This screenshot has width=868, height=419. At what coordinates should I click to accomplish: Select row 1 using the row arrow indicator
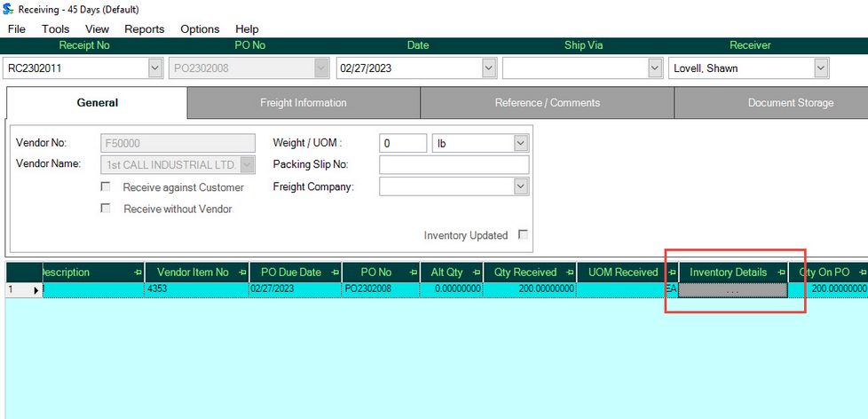click(x=36, y=289)
